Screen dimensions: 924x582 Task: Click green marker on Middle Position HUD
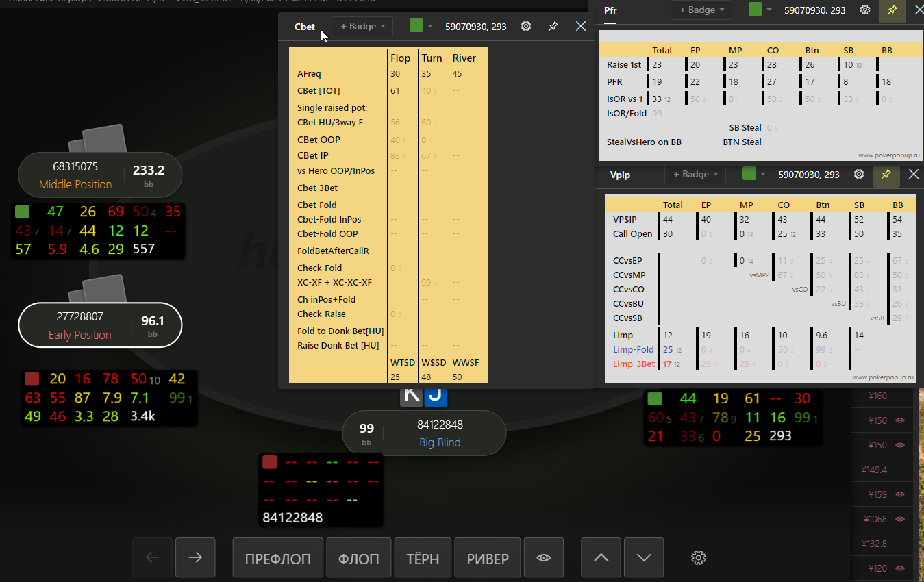coord(23,212)
